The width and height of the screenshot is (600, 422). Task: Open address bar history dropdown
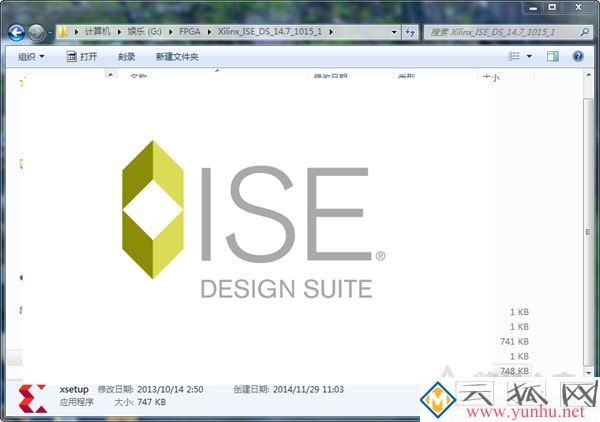pos(394,32)
